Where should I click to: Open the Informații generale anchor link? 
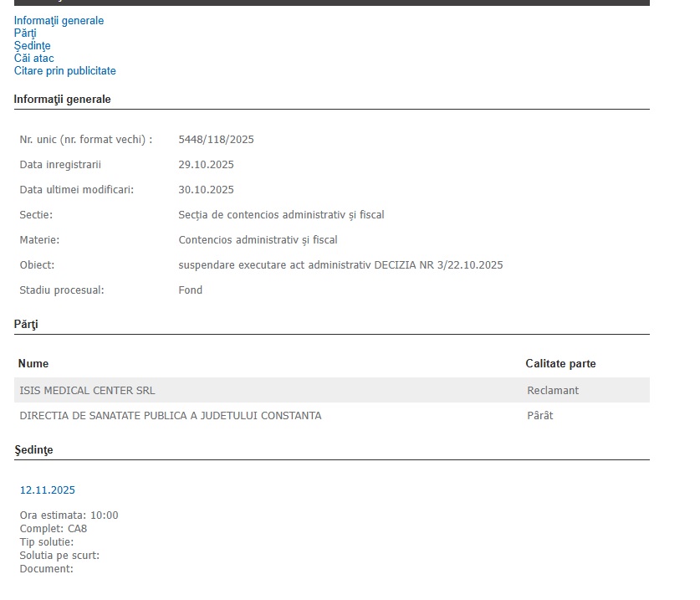click(59, 20)
